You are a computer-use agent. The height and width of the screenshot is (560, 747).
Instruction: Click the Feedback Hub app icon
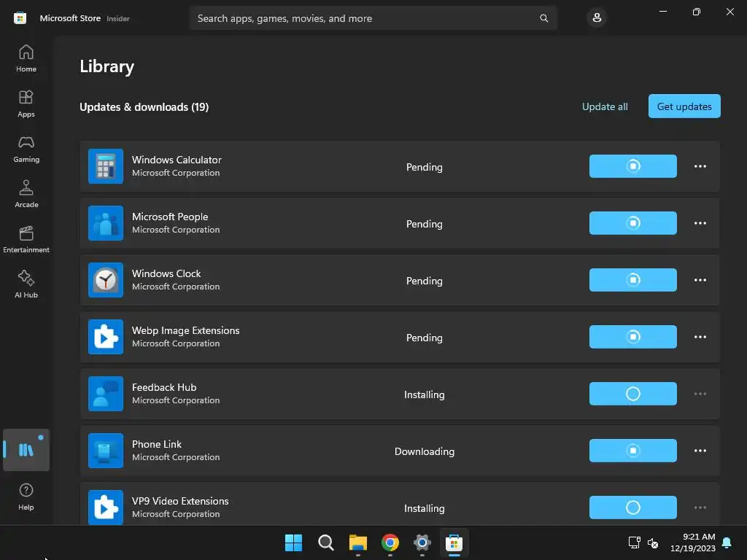tap(106, 394)
